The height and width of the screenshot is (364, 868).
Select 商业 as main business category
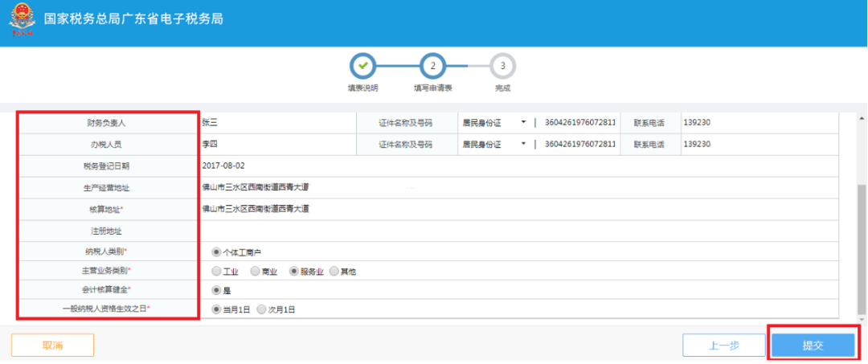pyautogui.click(x=256, y=272)
